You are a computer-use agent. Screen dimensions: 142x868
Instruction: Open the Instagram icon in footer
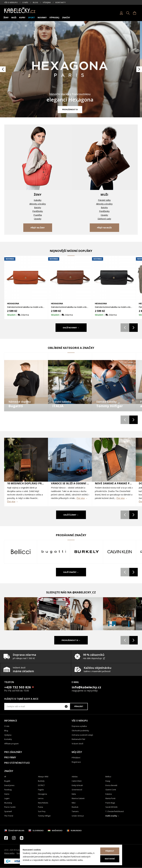[x=14, y=838]
